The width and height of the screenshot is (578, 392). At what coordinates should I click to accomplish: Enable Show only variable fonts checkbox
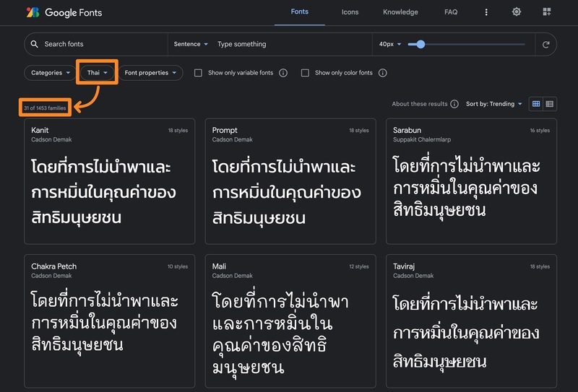[x=199, y=73]
